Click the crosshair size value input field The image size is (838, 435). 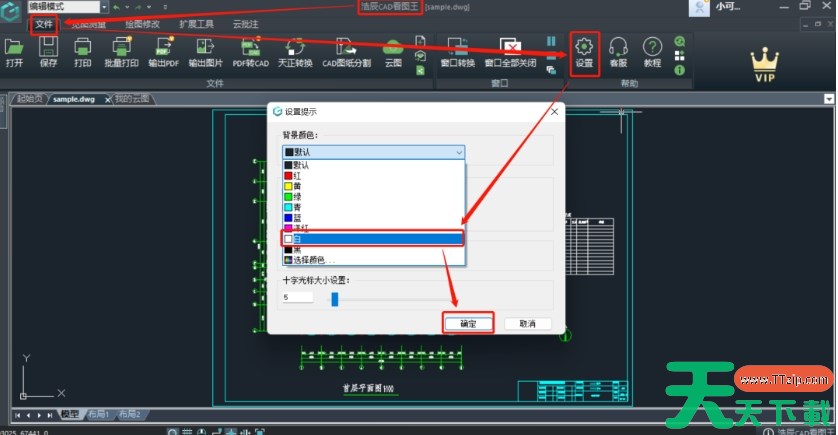pos(297,298)
